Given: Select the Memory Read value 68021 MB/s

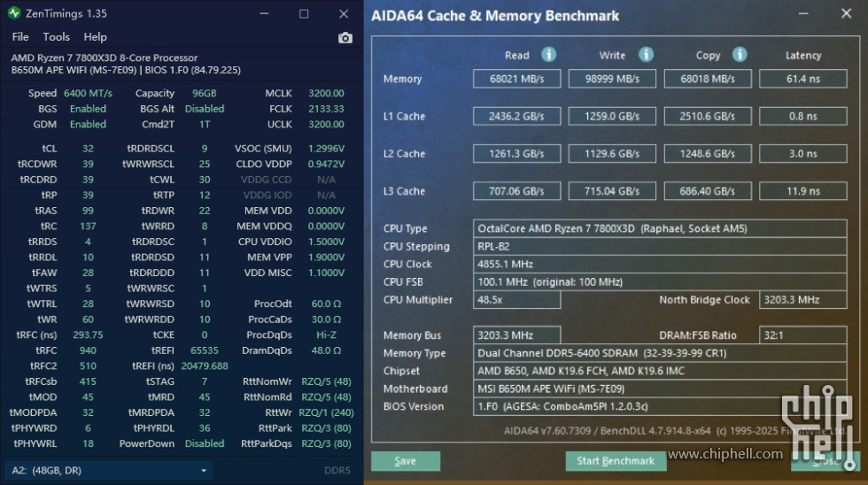Looking at the screenshot, I should [x=516, y=79].
